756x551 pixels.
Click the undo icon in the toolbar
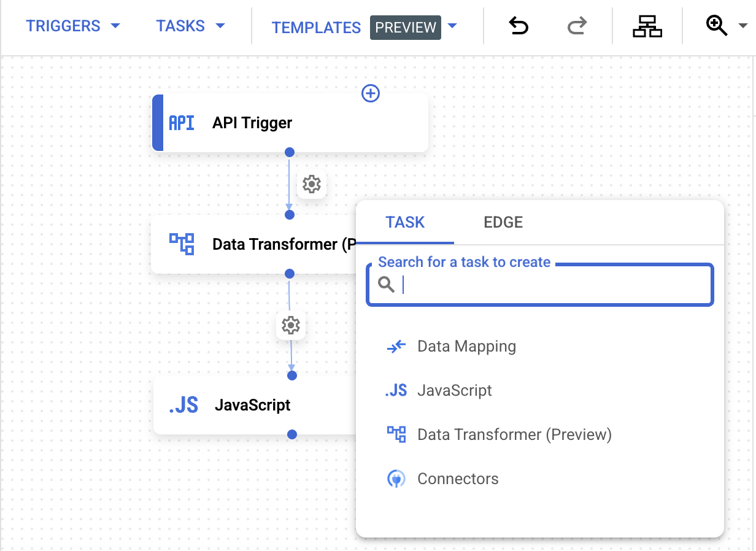[517, 26]
